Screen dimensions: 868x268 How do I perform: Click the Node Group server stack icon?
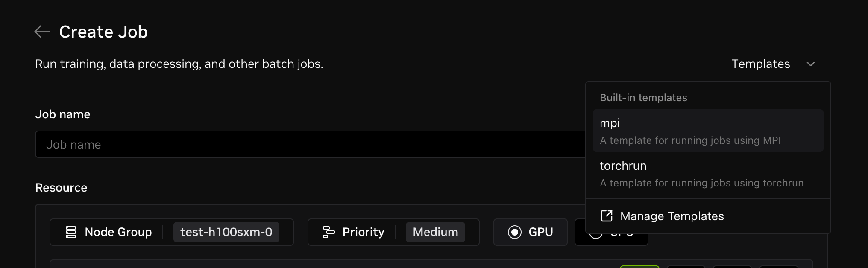(x=71, y=232)
